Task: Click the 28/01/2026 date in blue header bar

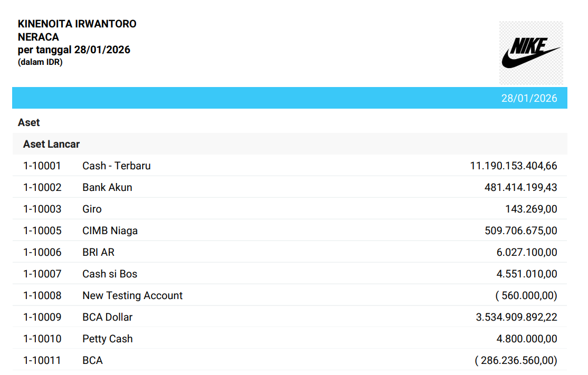Action: pyautogui.click(x=529, y=98)
